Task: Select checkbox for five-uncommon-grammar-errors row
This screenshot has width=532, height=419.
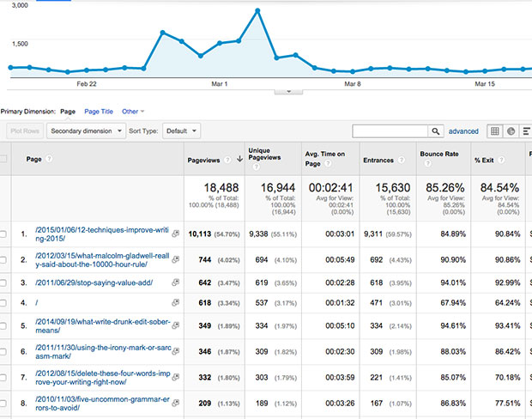Action: tap(3, 404)
